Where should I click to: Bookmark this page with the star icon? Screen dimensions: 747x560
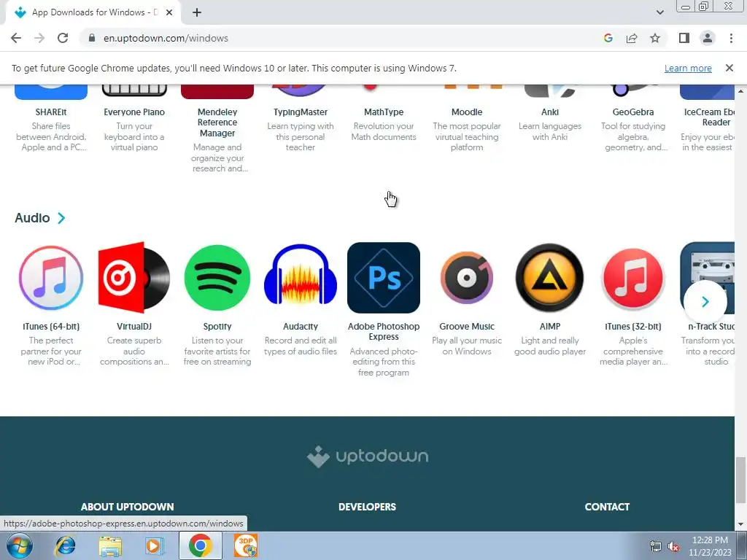coord(655,38)
